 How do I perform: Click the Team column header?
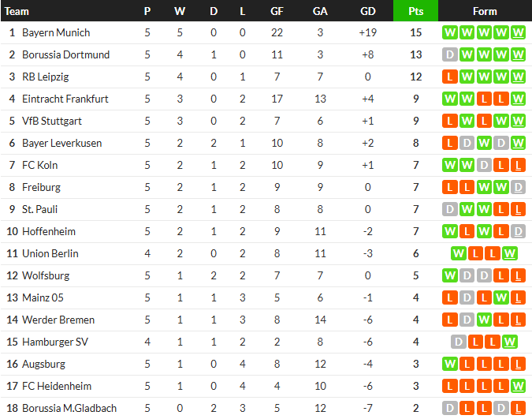click(x=17, y=11)
